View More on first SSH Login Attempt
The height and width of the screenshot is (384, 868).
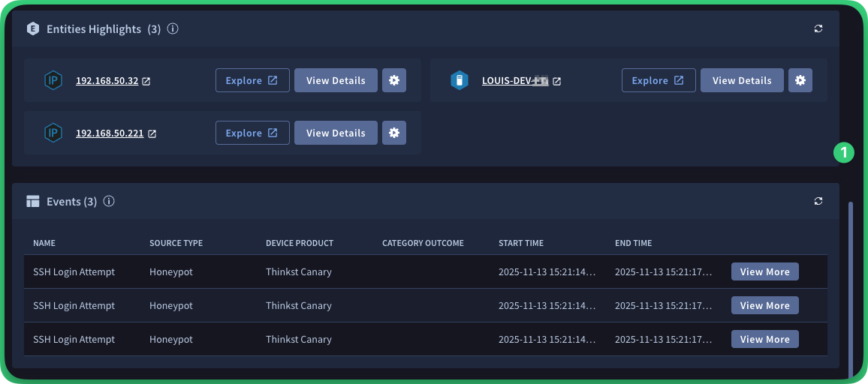pyautogui.click(x=764, y=271)
